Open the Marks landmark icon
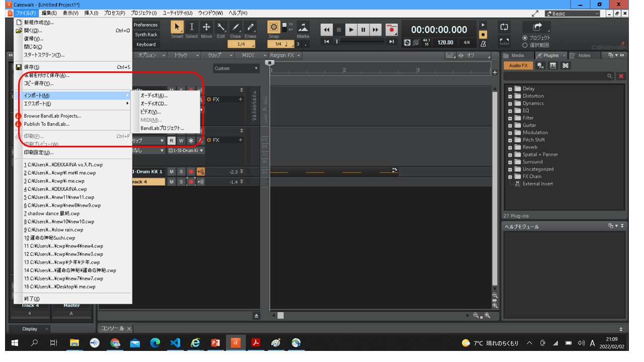Viewport: 644px width, 362px height. 303,27
